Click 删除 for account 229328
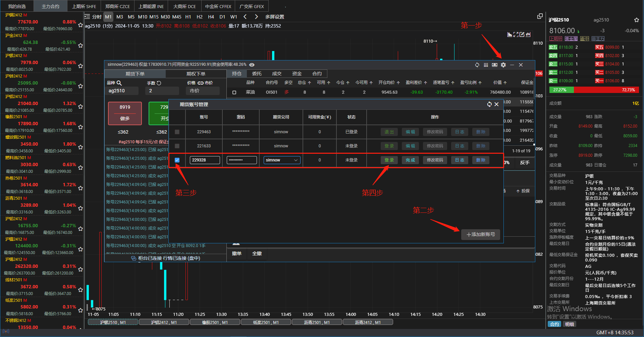 tap(481, 160)
